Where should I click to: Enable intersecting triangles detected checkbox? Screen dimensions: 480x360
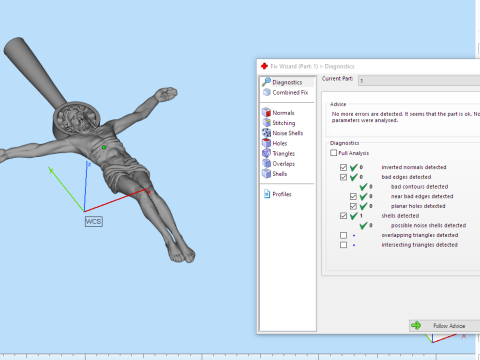(343, 245)
